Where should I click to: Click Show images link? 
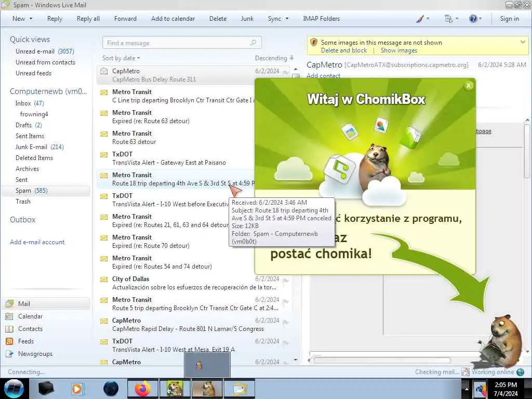pos(399,50)
